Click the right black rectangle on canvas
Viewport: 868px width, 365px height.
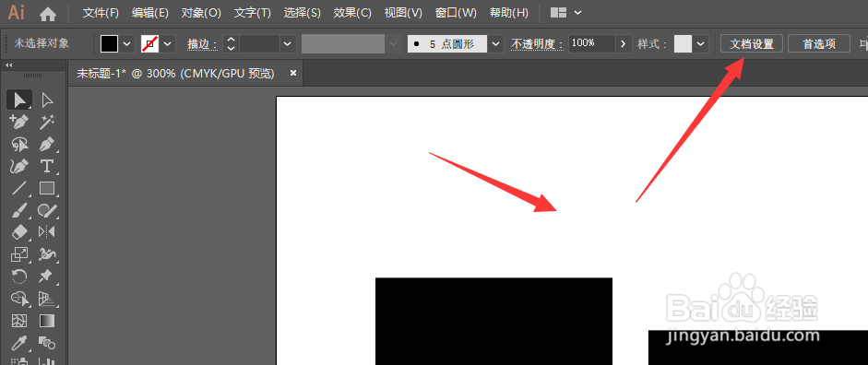click(758, 347)
